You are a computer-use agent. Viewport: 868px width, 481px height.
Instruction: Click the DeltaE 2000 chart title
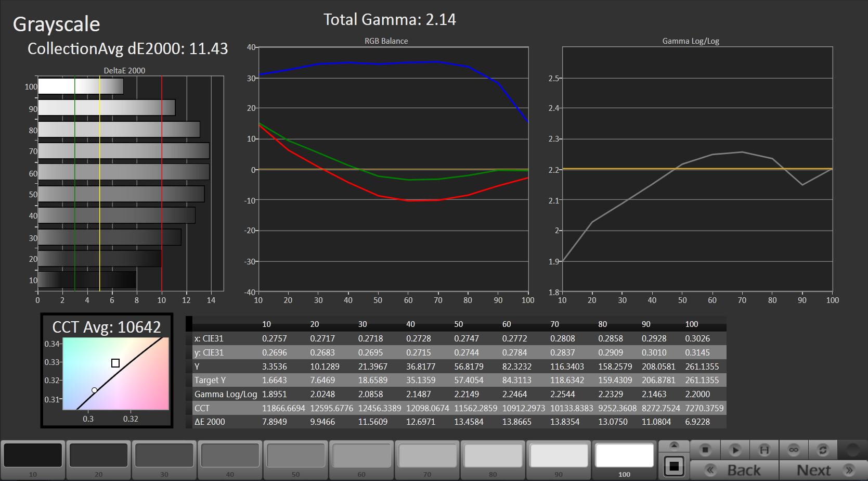pyautogui.click(x=125, y=71)
